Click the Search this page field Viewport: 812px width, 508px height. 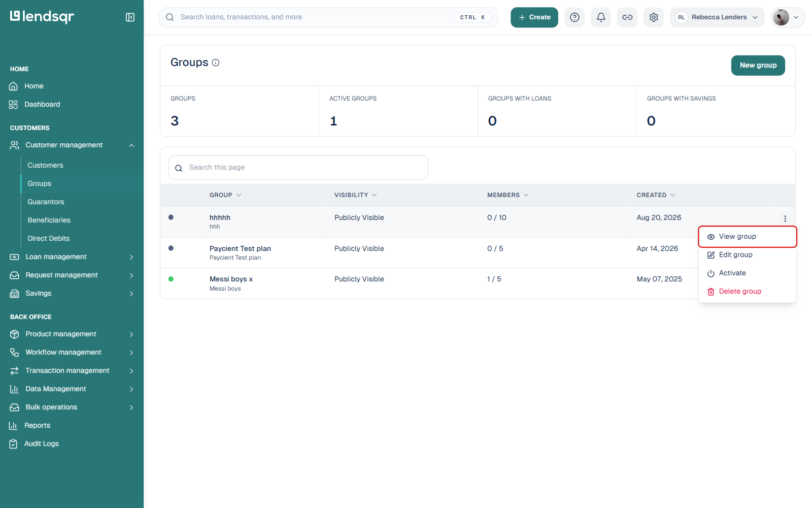pos(298,168)
